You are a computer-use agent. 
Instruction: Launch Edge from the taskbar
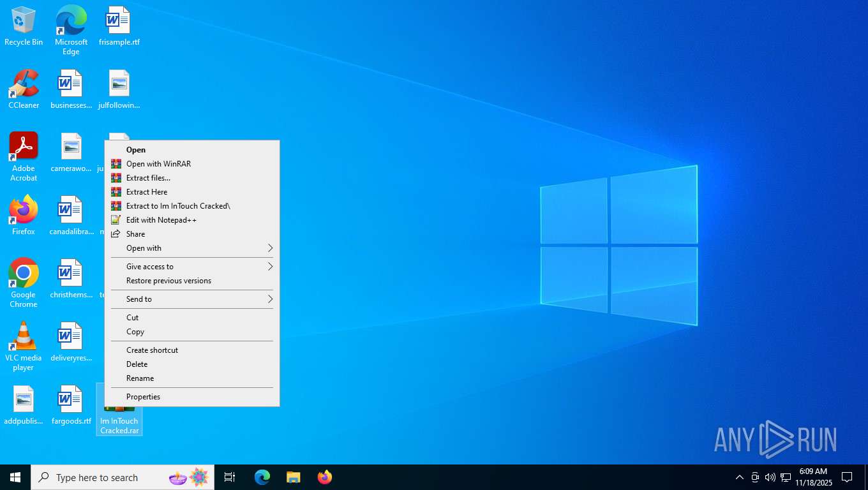click(262, 477)
